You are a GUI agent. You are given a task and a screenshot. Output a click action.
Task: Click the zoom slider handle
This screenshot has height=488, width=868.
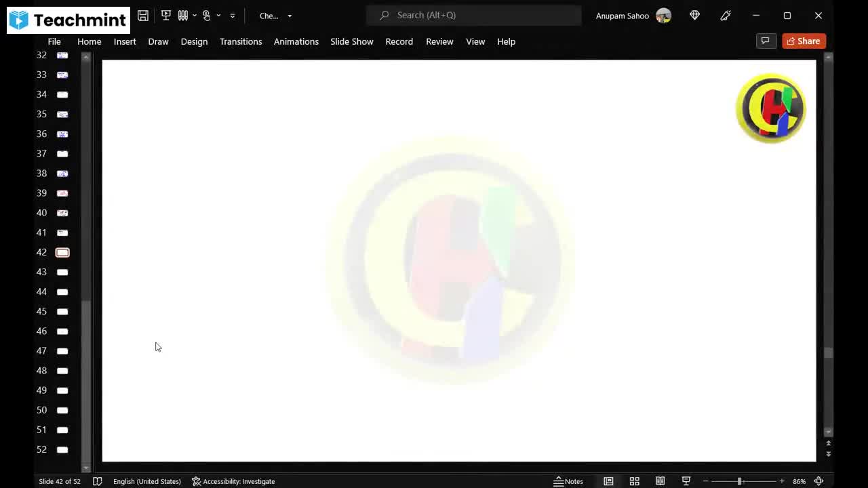(x=739, y=481)
